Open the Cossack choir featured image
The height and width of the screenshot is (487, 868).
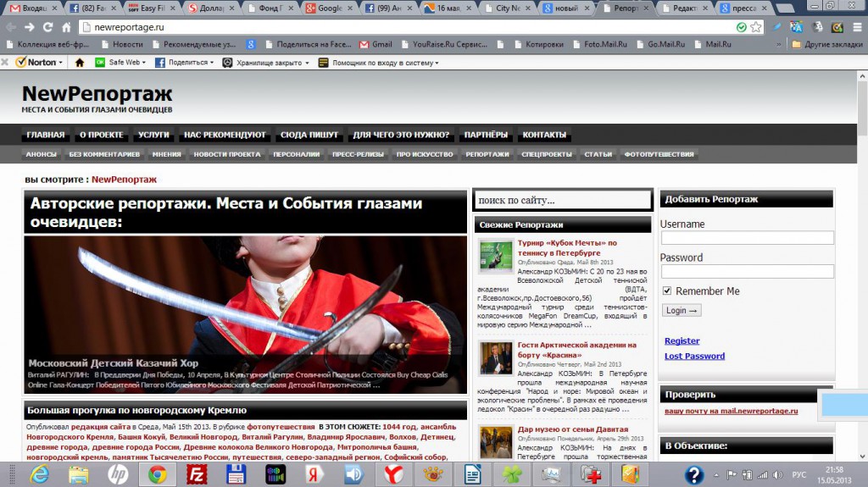[245, 314]
